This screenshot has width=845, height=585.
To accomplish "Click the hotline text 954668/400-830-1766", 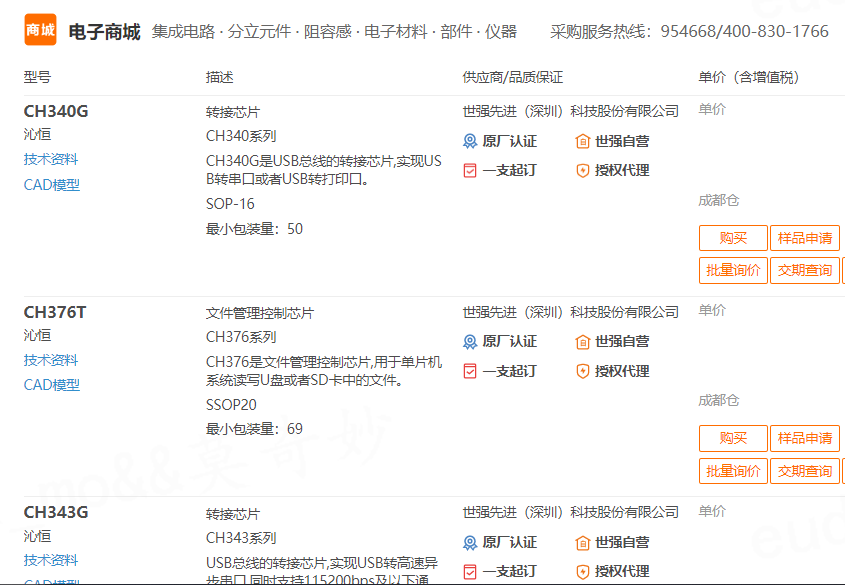I will pos(744,31).
